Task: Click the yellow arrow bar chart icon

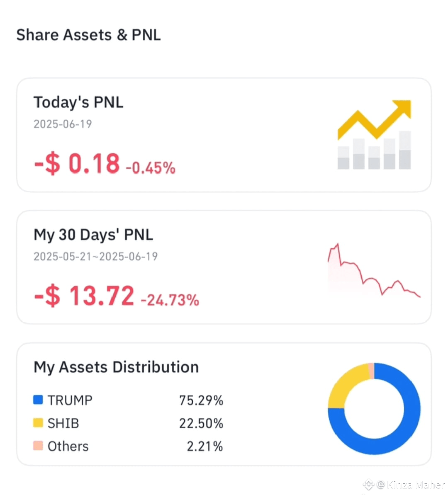Action: (x=375, y=135)
